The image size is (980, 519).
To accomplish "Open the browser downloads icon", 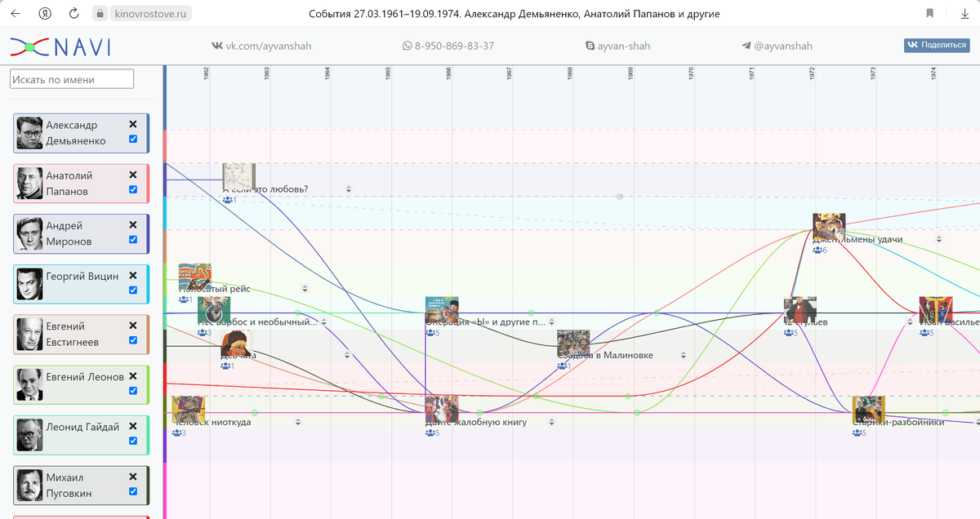I will (x=964, y=14).
